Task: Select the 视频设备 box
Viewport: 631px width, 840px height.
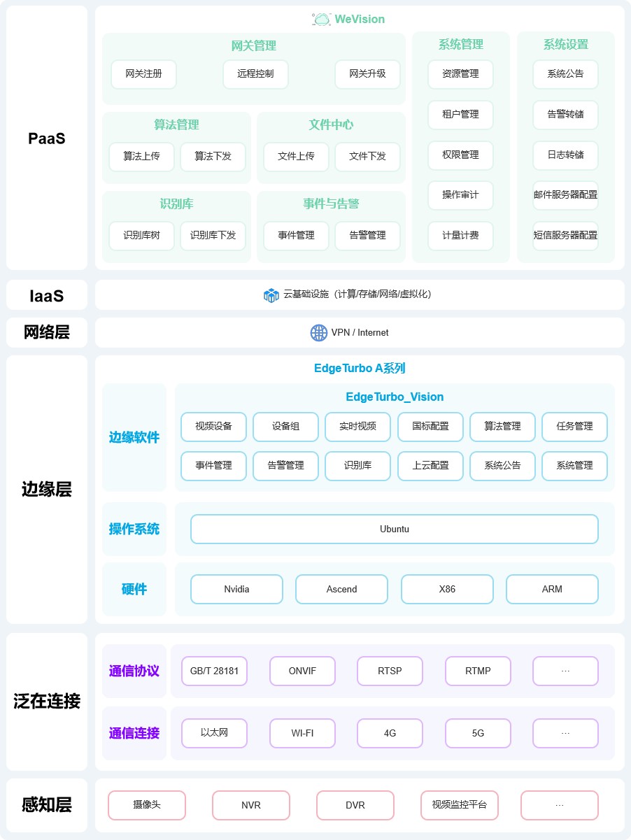Action: [x=213, y=427]
